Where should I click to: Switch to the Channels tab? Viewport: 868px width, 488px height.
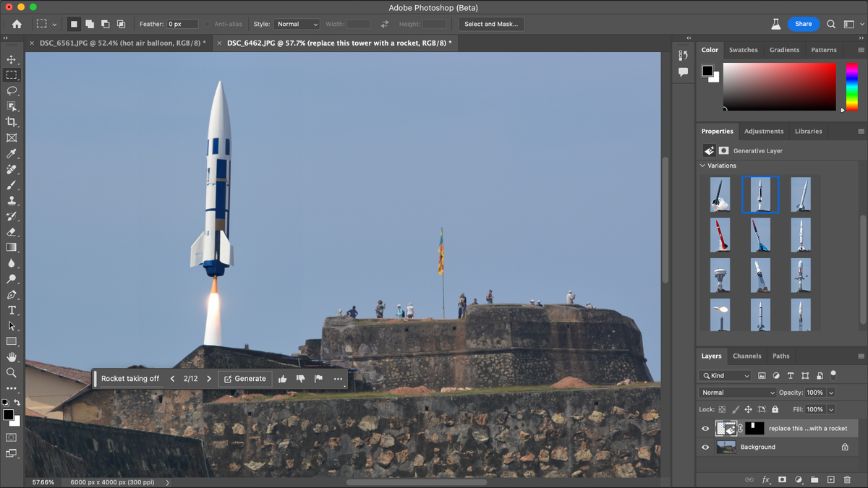point(746,356)
